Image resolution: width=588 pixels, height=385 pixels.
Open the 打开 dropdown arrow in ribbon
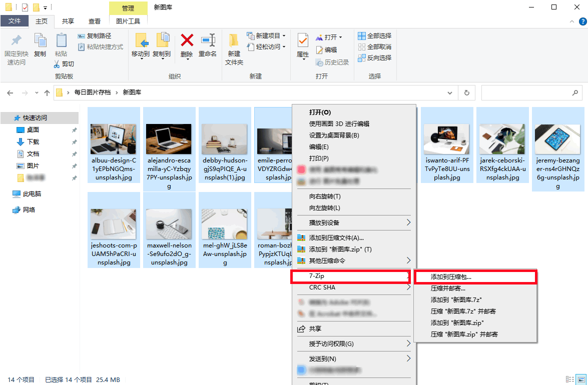point(341,36)
